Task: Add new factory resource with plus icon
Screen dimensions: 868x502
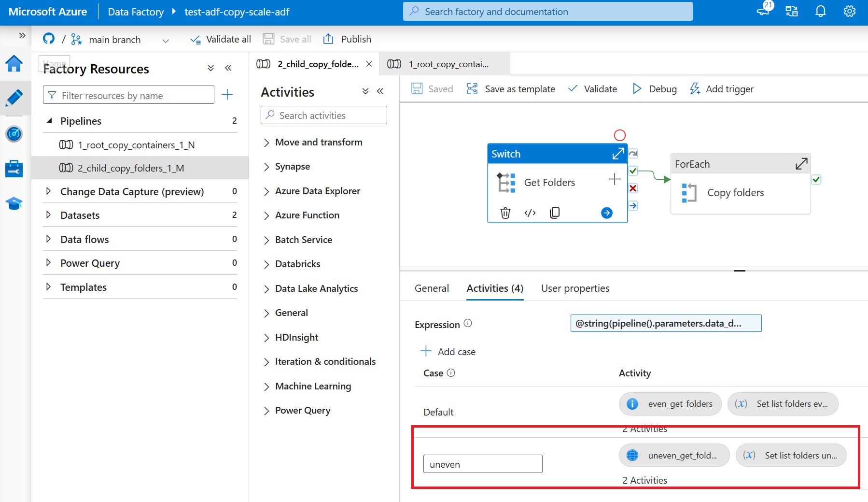Action: (227, 95)
